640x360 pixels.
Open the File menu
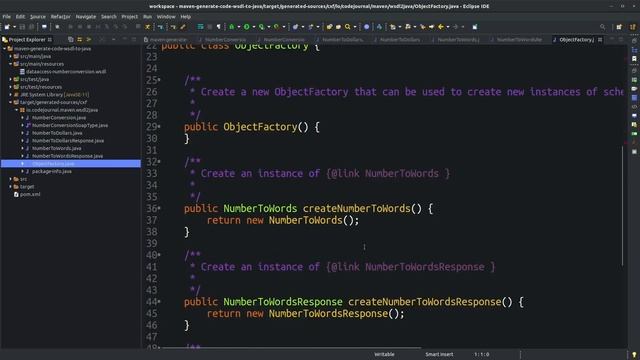[7, 17]
